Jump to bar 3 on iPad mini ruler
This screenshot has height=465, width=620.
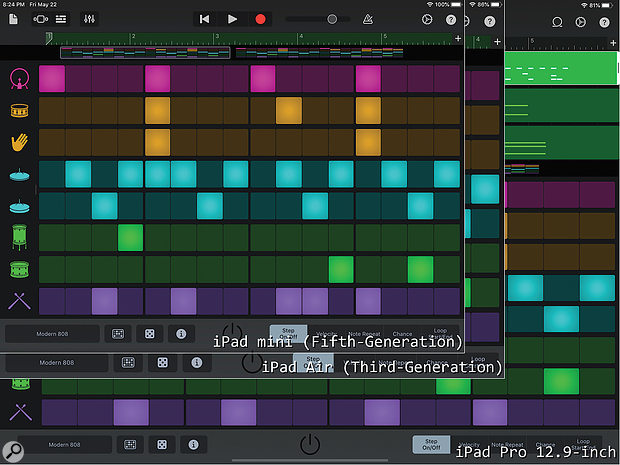216,38
